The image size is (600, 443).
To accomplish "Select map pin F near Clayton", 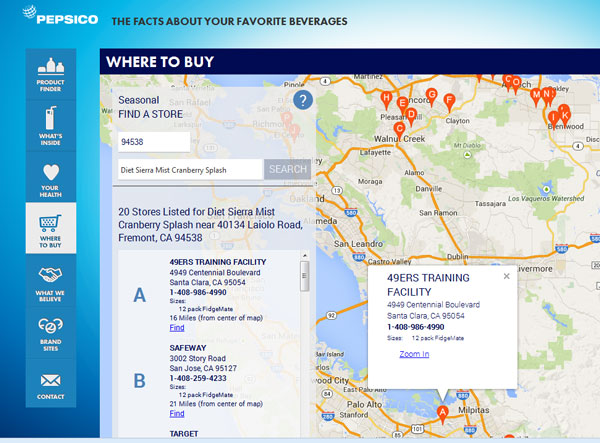I will [x=449, y=103].
